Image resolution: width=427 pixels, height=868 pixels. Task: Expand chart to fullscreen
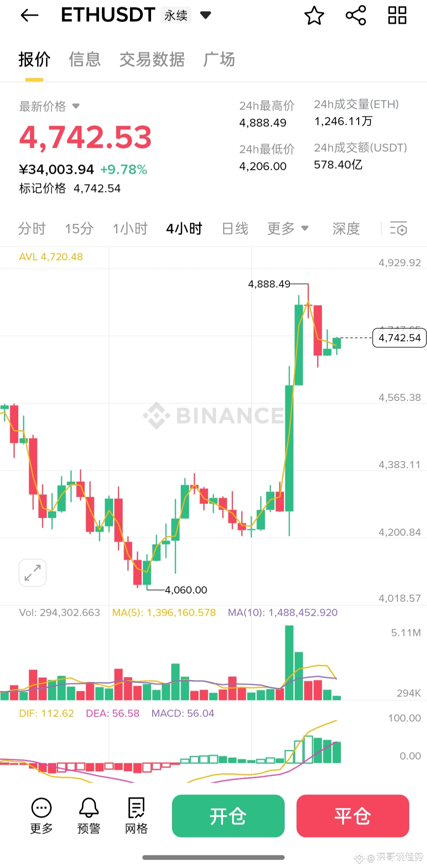[x=32, y=572]
